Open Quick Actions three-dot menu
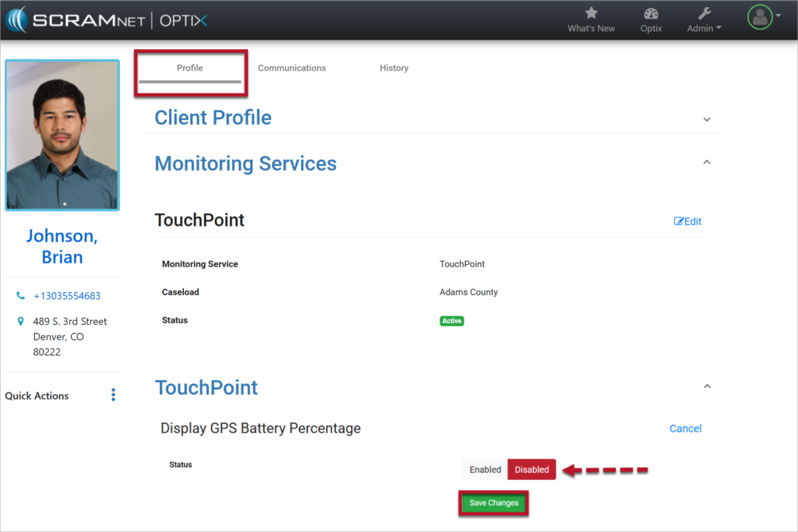798x532 pixels. point(113,395)
